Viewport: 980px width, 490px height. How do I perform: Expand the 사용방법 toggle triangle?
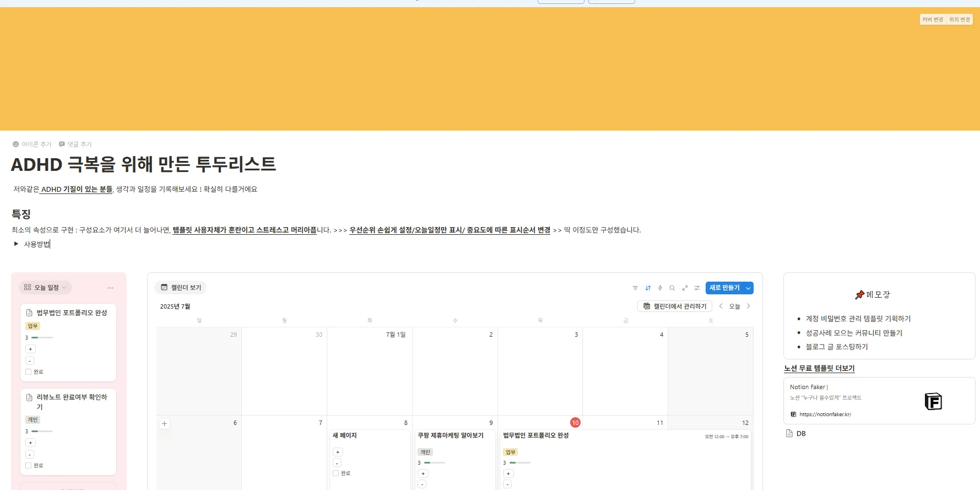click(x=16, y=244)
